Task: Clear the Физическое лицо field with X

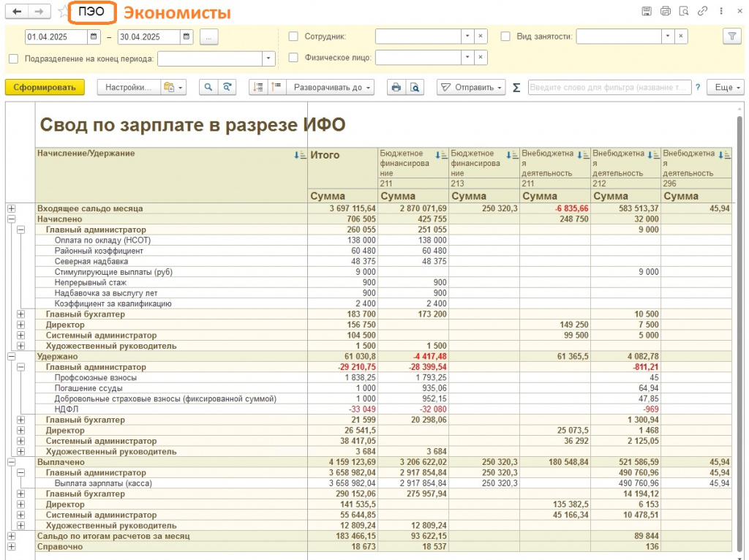Action: tap(481, 57)
